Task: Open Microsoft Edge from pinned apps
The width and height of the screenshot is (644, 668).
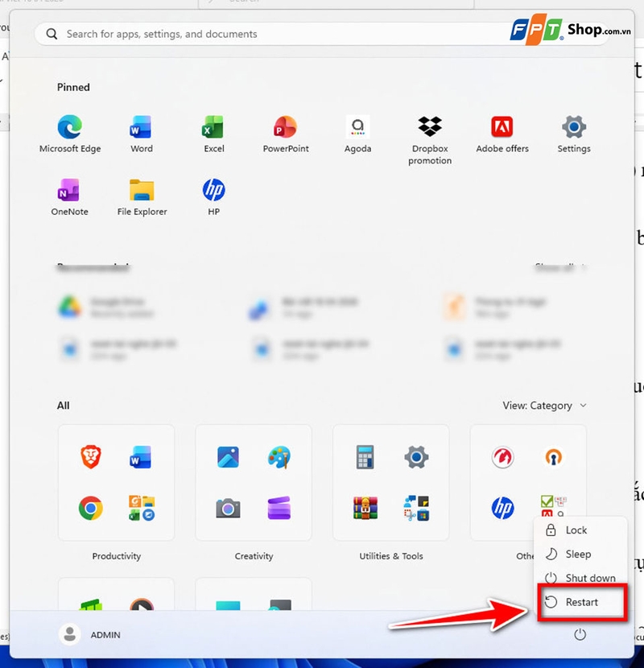Action: [x=70, y=134]
